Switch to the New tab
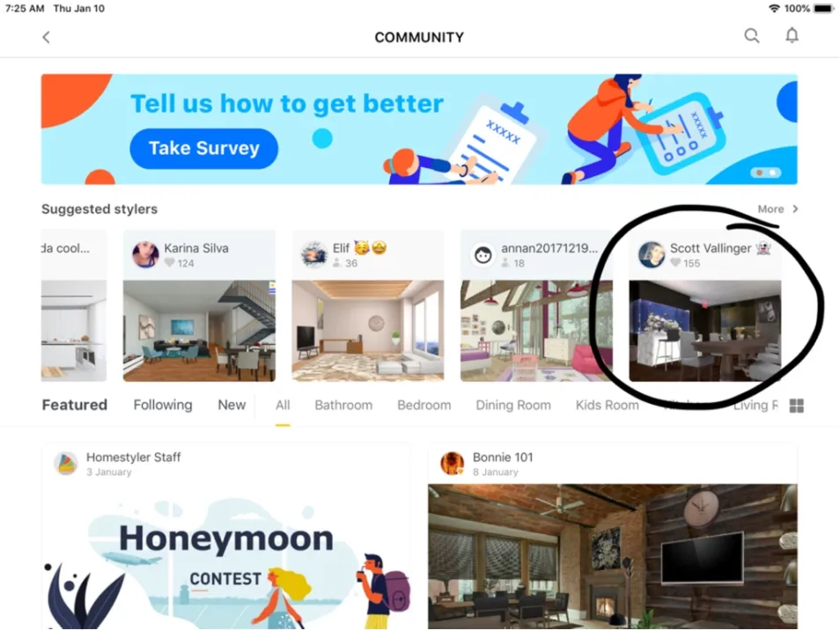Screen dimensions: 840x630 pyautogui.click(x=232, y=405)
